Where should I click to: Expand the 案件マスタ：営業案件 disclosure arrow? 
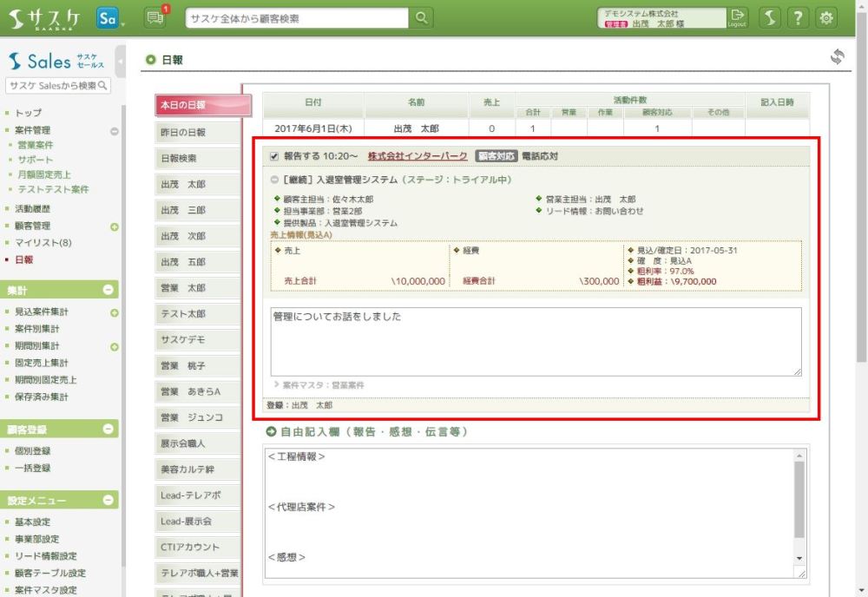[277, 384]
